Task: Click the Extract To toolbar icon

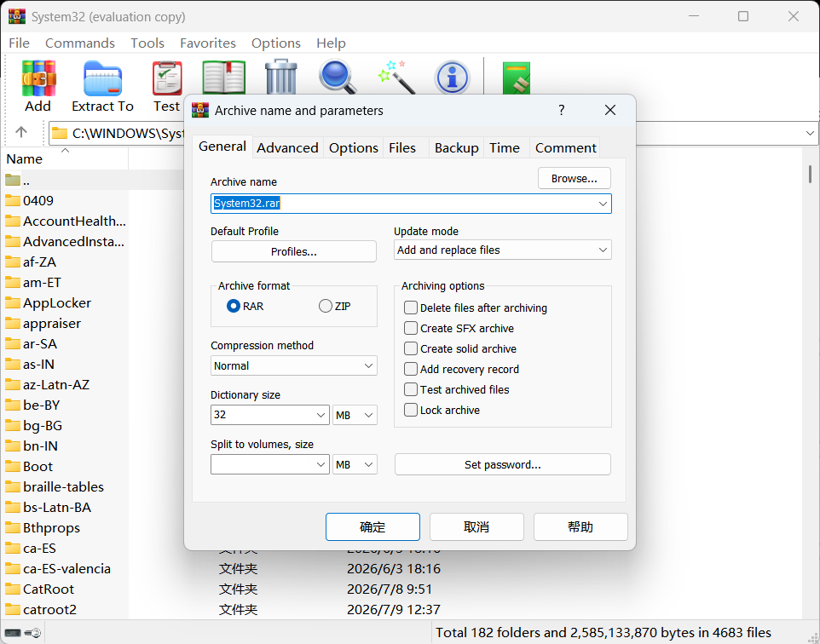Action: (102, 78)
